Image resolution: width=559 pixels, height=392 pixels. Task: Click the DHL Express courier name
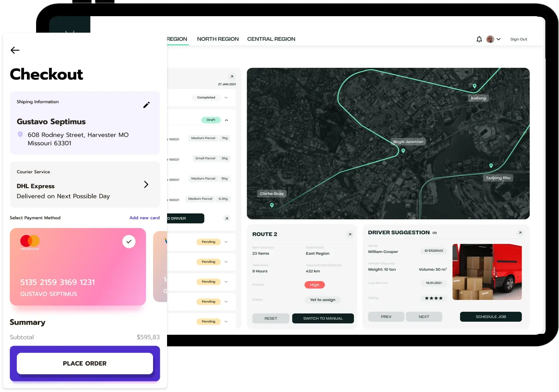click(x=36, y=186)
